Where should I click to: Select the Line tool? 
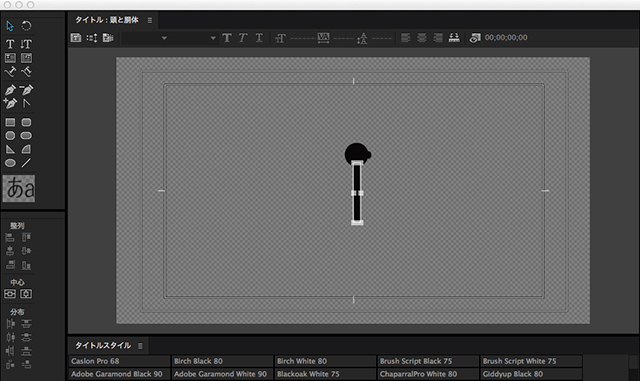click(x=26, y=163)
